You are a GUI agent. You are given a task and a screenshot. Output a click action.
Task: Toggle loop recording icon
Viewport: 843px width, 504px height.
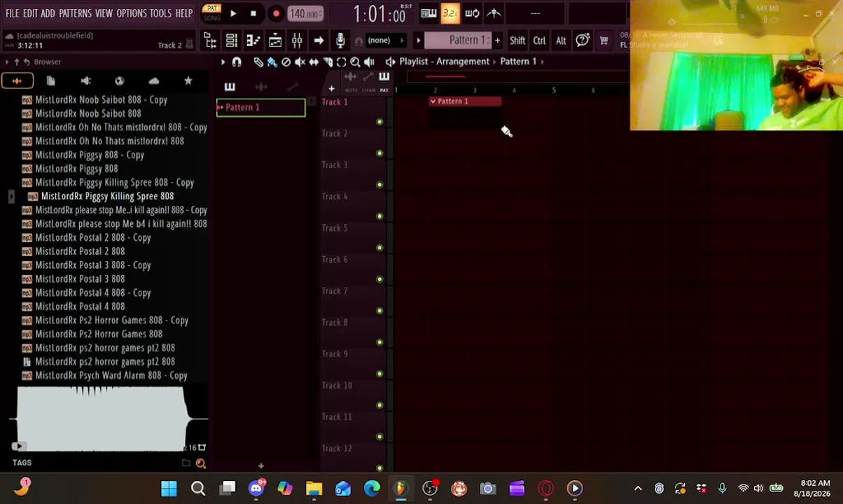click(x=473, y=13)
